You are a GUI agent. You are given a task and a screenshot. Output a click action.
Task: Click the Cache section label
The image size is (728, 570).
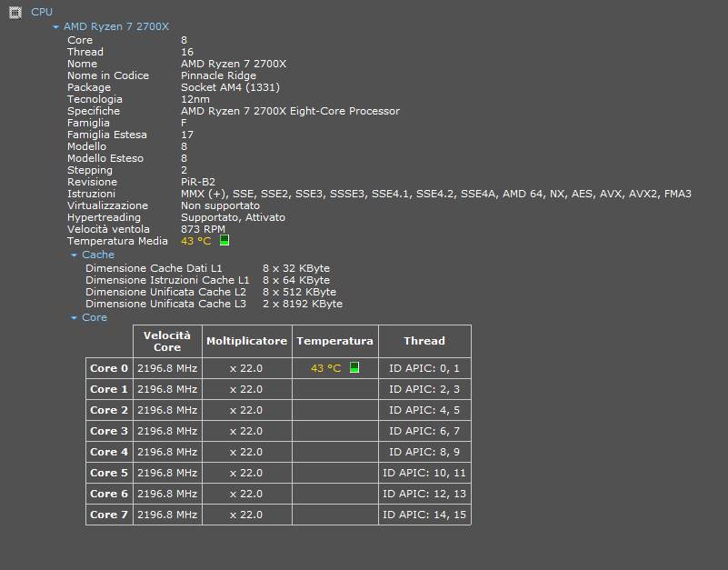[x=98, y=255]
